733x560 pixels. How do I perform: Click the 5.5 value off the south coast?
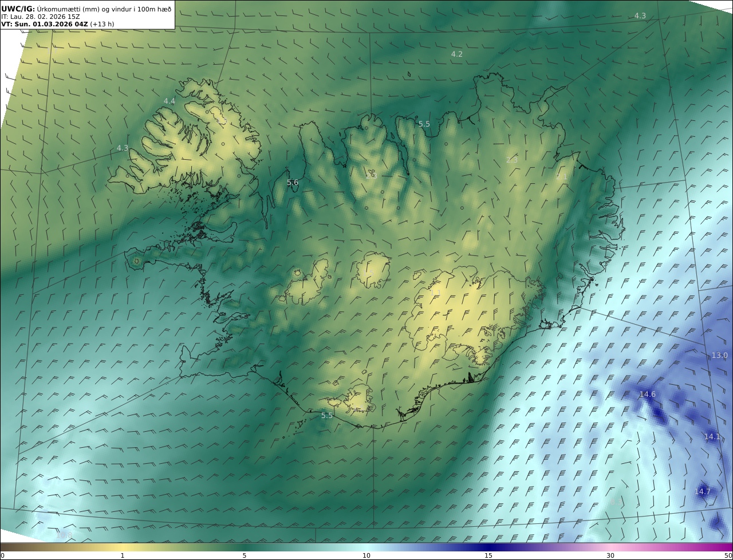pyautogui.click(x=326, y=415)
